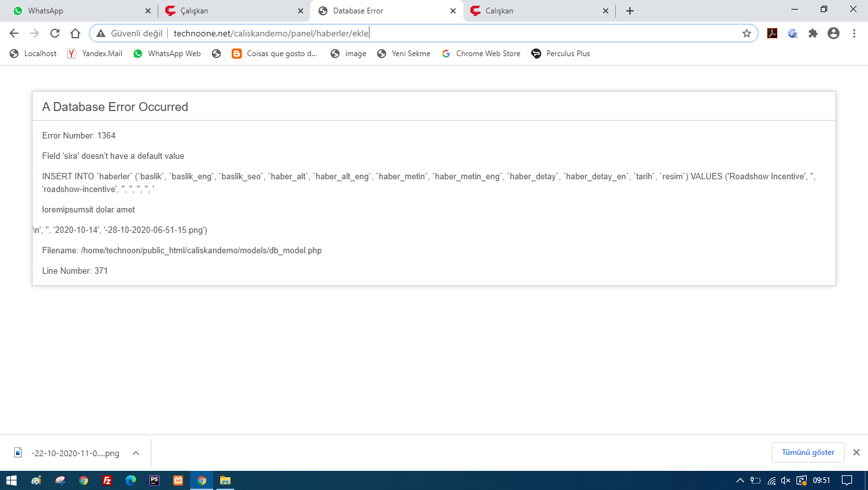868x490 pixels.
Task: Unmute the system volume in tray
Action: click(x=786, y=480)
